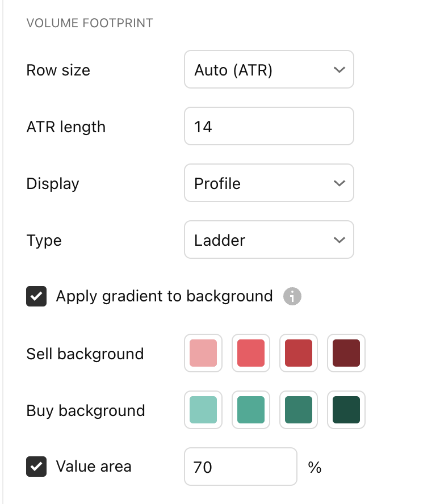Pick the lightest teal Buy background swatch

203,410
